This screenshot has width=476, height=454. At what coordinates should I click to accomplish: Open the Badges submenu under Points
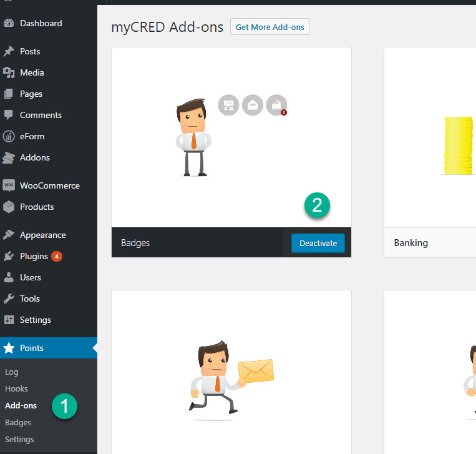18,422
